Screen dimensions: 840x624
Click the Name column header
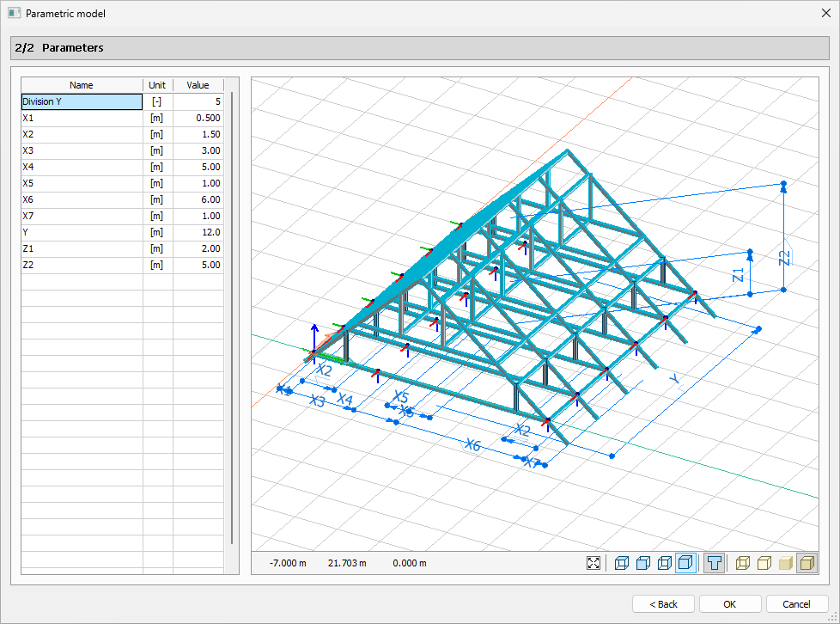pos(82,85)
